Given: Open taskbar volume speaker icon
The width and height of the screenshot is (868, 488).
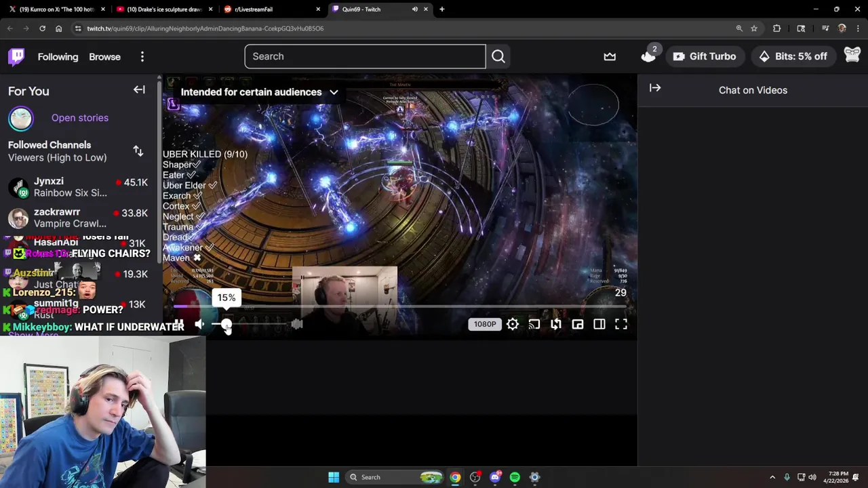Looking at the screenshot, I should click(x=812, y=477).
